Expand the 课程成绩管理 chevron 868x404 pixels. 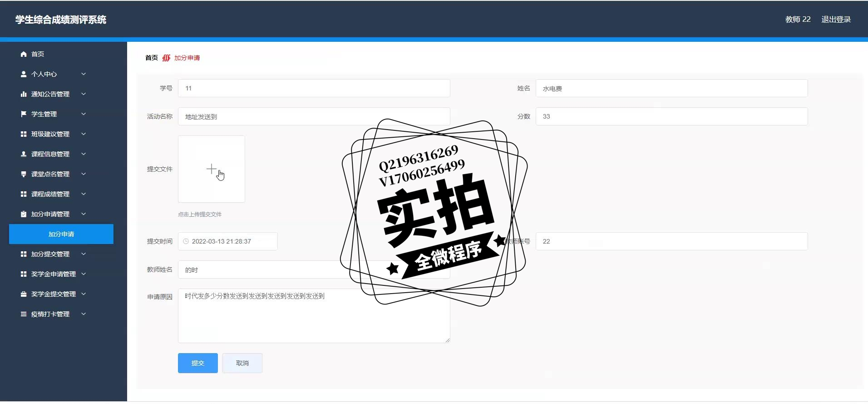84,194
